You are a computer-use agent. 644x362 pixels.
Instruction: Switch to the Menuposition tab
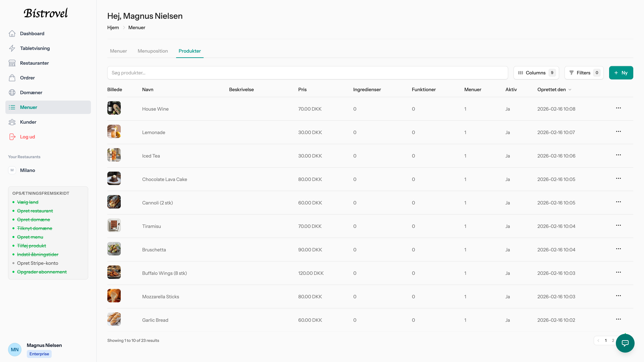pyautogui.click(x=152, y=51)
